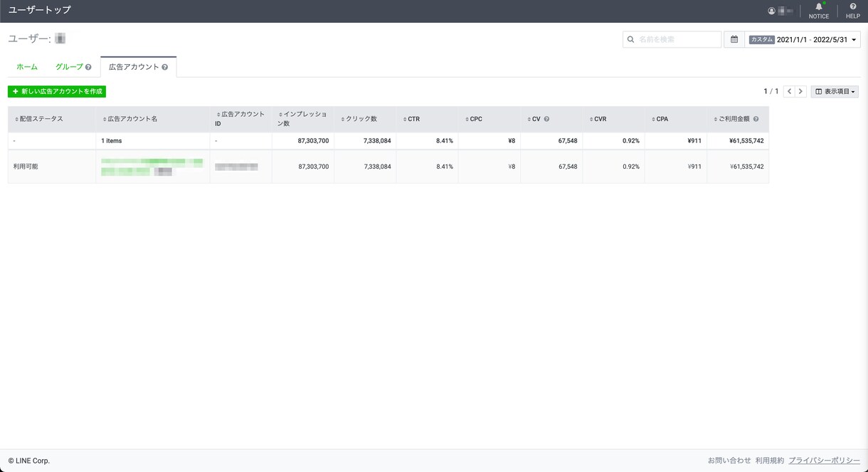Screen dimensions: 868x472
Task: Switch to the グループ tab
Action: pos(69,67)
